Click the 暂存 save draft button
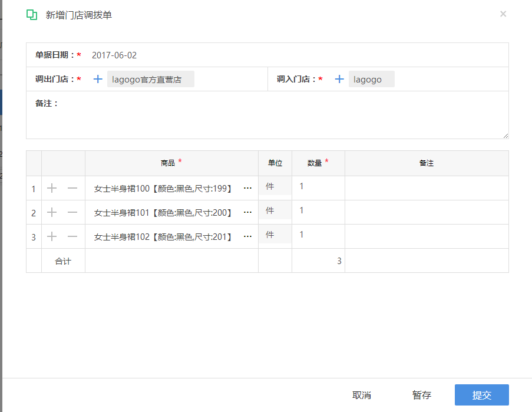532x412 pixels. pyautogui.click(x=422, y=395)
